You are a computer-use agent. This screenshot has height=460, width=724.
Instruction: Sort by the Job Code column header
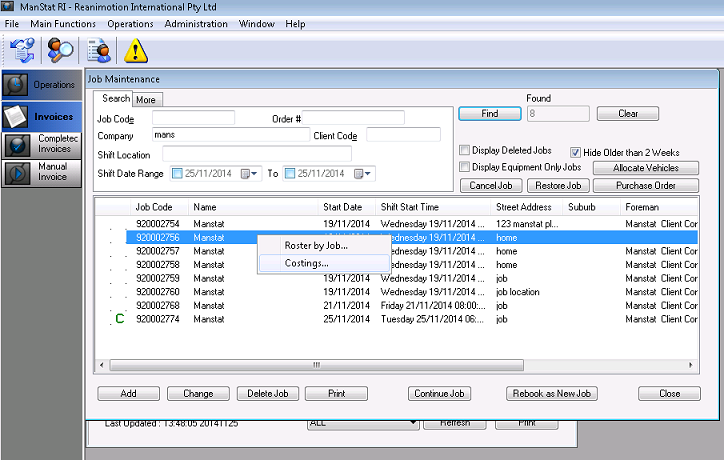point(159,207)
